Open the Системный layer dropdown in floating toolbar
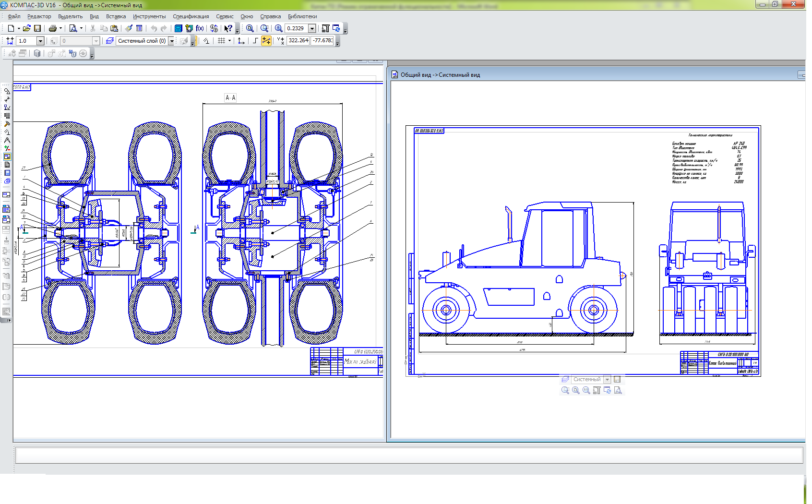The height and width of the screenshot is (504, 812). click(x=607, y=379)
